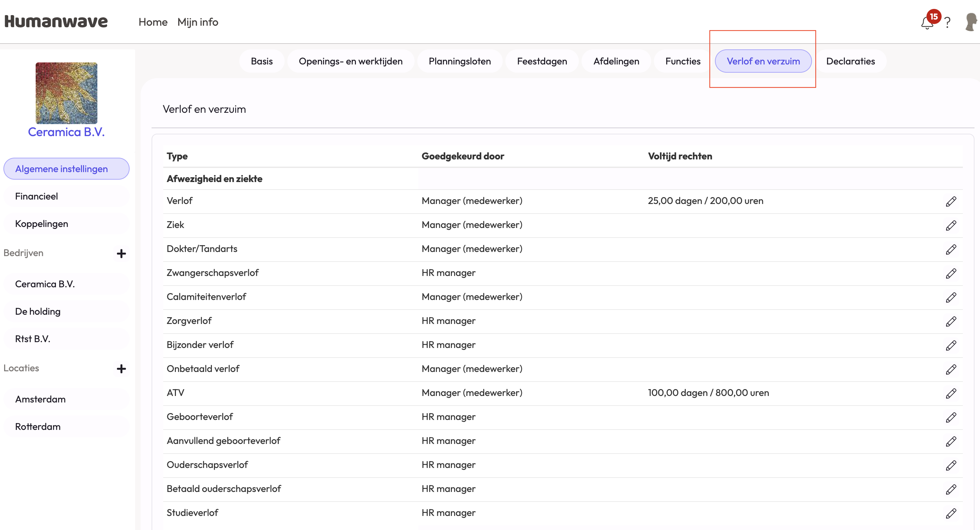
Task: Click pencil icon for Ziek row
Action: [x=951, y=225]
